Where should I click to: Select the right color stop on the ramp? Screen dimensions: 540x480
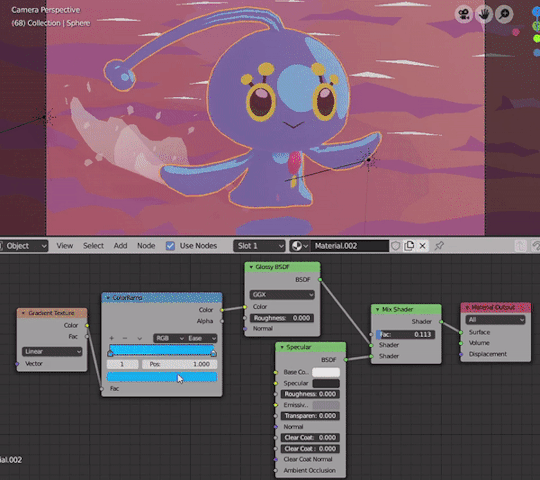(214, 353)
